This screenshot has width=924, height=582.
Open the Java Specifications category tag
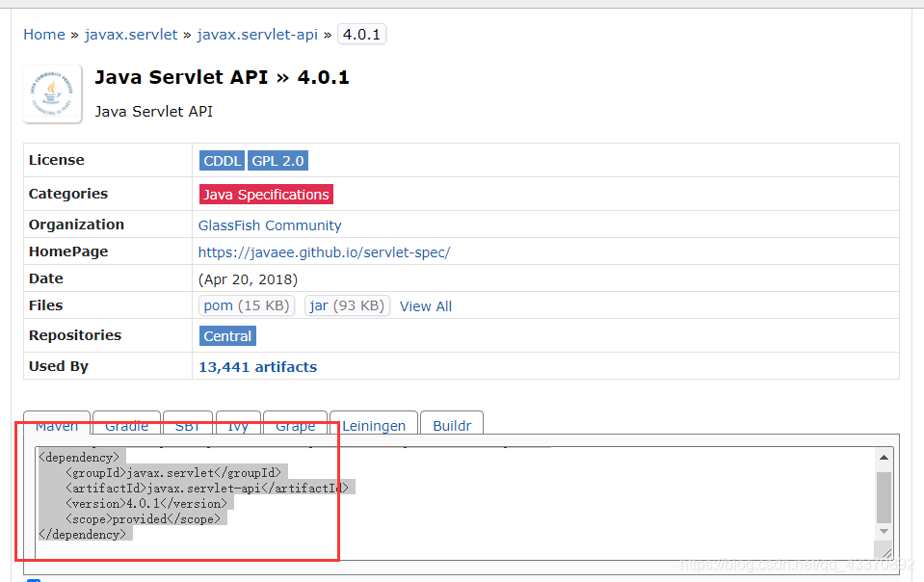[266, 195]
